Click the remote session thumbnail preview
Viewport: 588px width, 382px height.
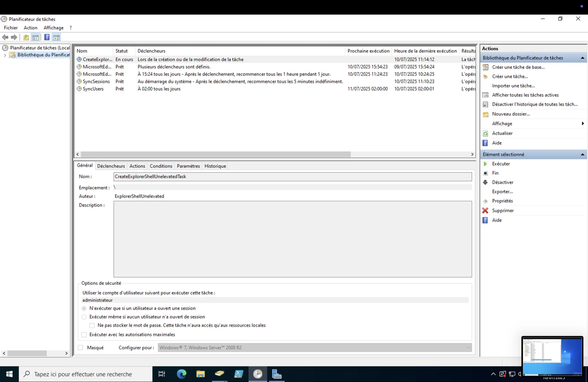coord(552,356)
